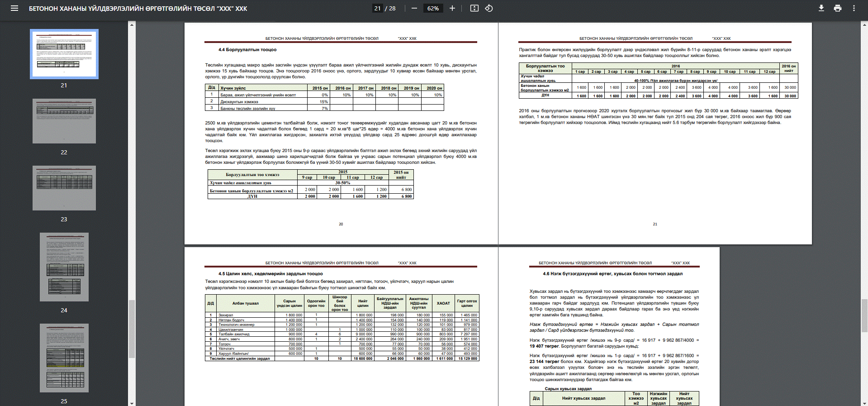Click table cell 'Банкны төслийн зээлийн хүү'
868x406 pixels.
[263, 108]
